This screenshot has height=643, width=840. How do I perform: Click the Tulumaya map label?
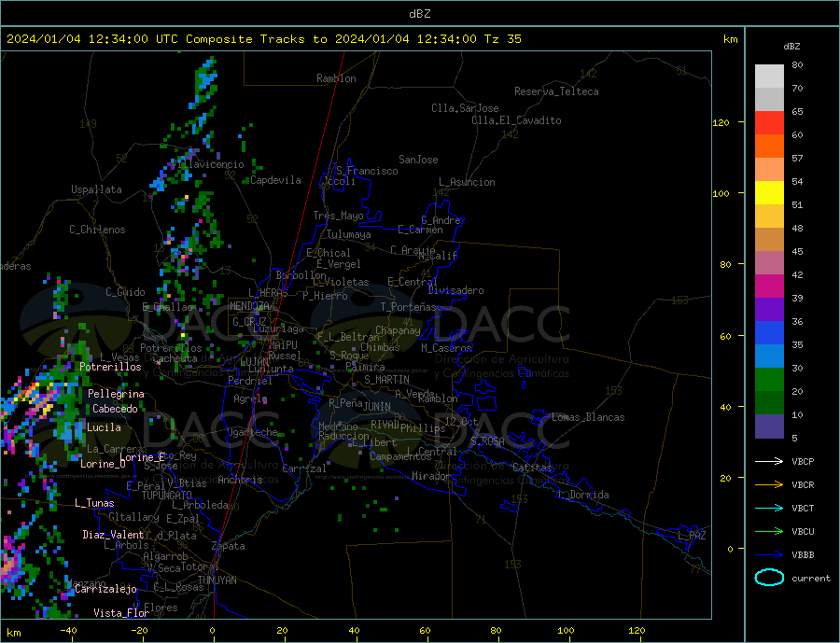349,234
